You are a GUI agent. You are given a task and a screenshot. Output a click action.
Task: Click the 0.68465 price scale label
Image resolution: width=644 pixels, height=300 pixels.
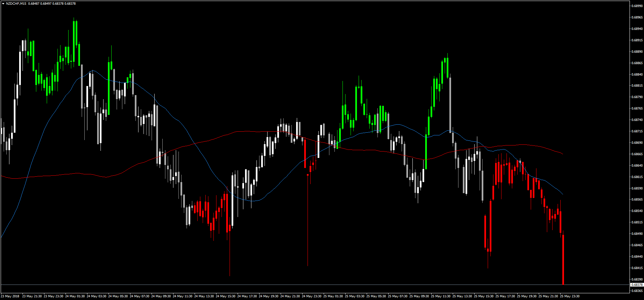(x=637, y=245)
